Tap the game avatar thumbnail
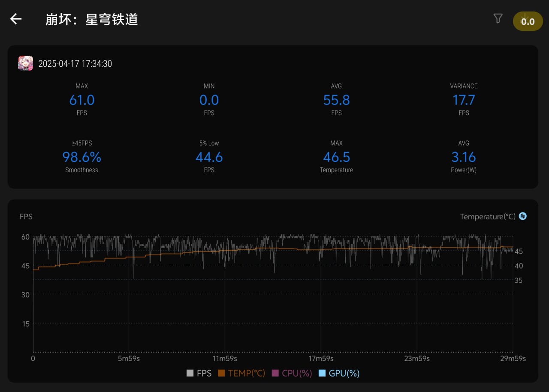The width and height of the screenshot is (549, 392). click(x=25, y=63)
